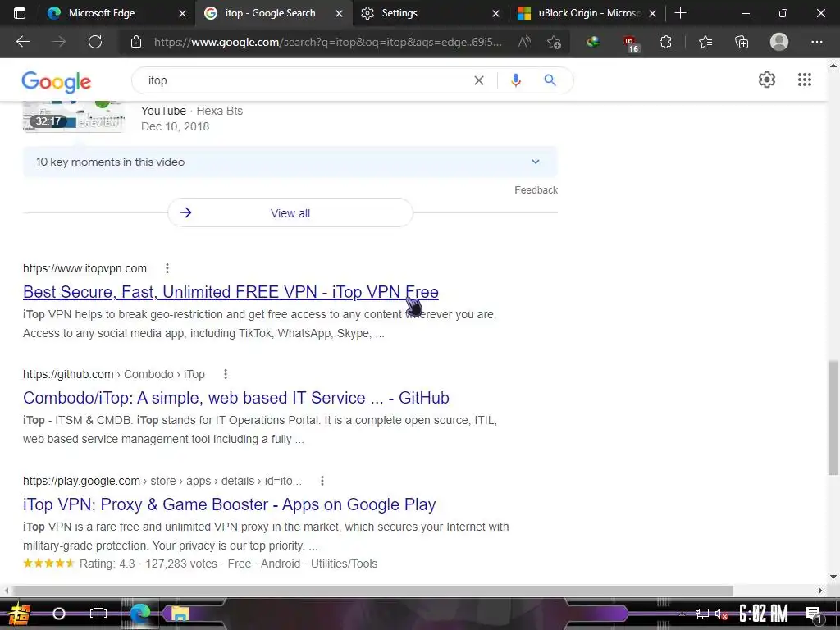
Task: Open the Combodo/iTop GitHub result
Action: (236, 398)
